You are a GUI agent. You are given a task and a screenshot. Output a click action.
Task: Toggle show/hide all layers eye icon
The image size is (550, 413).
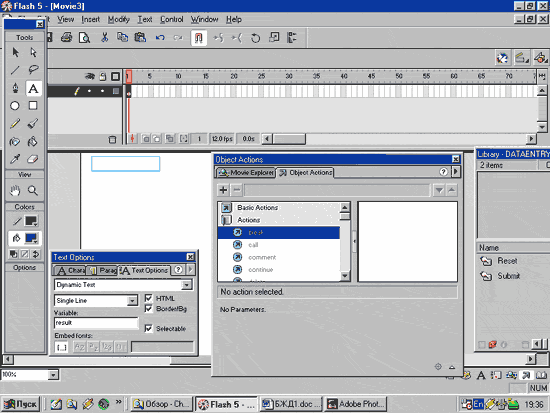coord(90,76)
